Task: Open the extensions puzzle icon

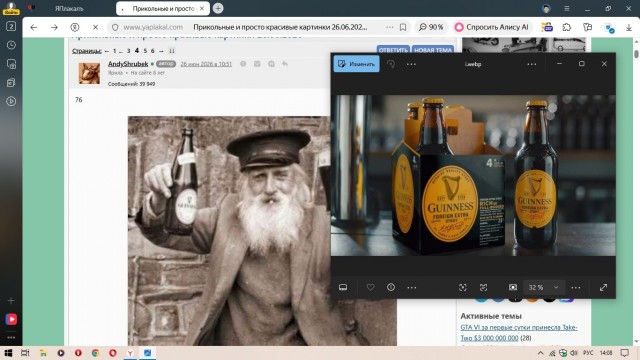Action: (567, 27)
